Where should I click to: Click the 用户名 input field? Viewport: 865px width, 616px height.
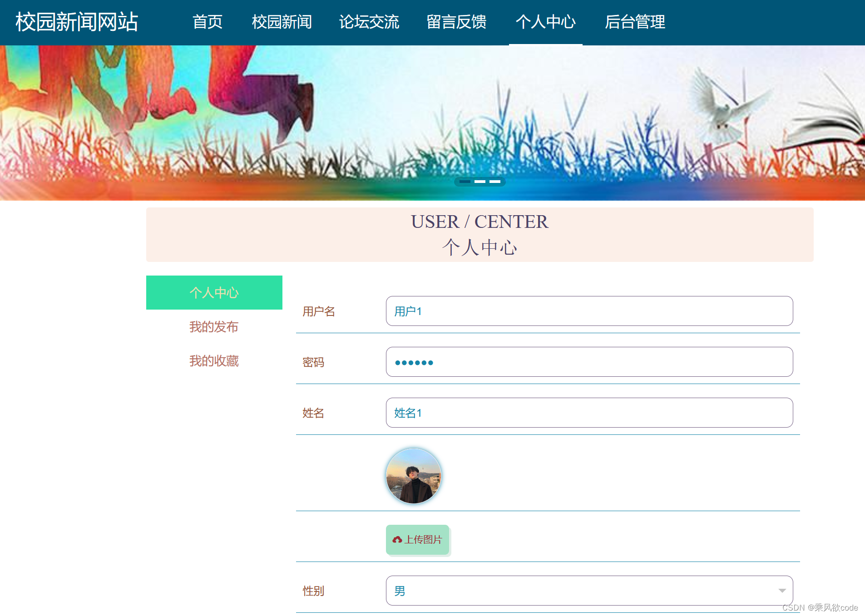pyautogui.click(x=589, y=311)
